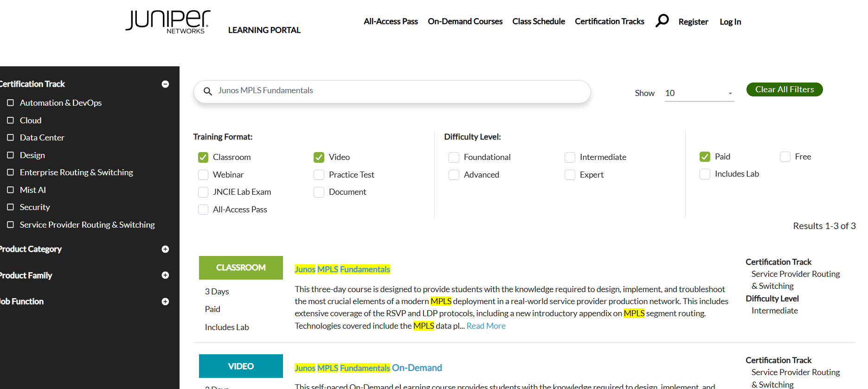The height and width of the screenshot is (389, 868).
Task: Open Junos MPLS Fundamentals On-Demand course
Action: tap(368, 368)
